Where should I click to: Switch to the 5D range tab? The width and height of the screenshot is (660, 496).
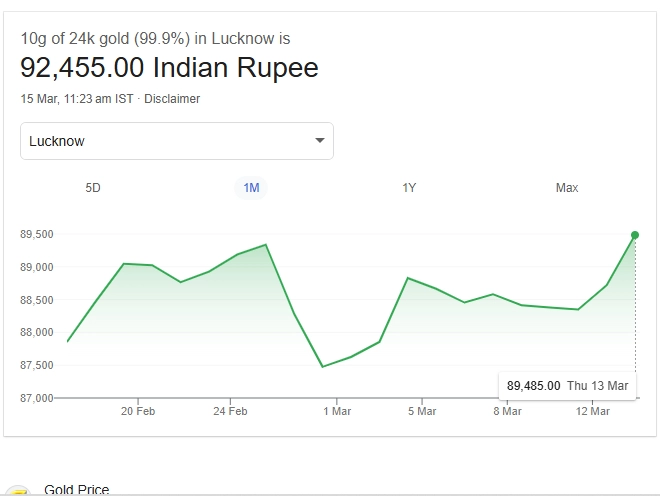click(x=93, y=188)
